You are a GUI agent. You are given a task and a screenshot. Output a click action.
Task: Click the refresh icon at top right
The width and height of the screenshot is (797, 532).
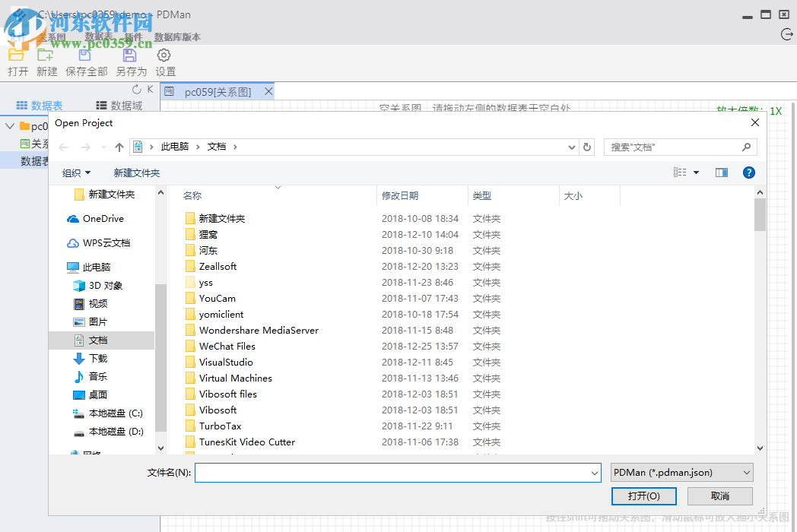786,34
